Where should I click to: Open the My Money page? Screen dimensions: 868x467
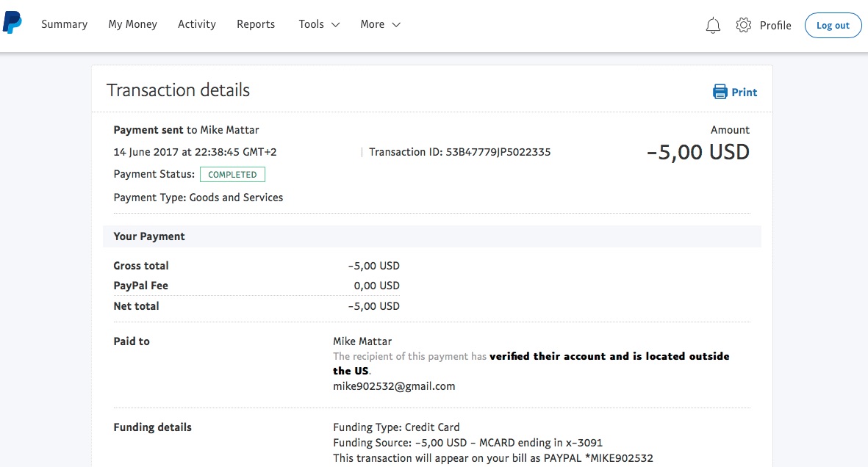pos(133,24)
